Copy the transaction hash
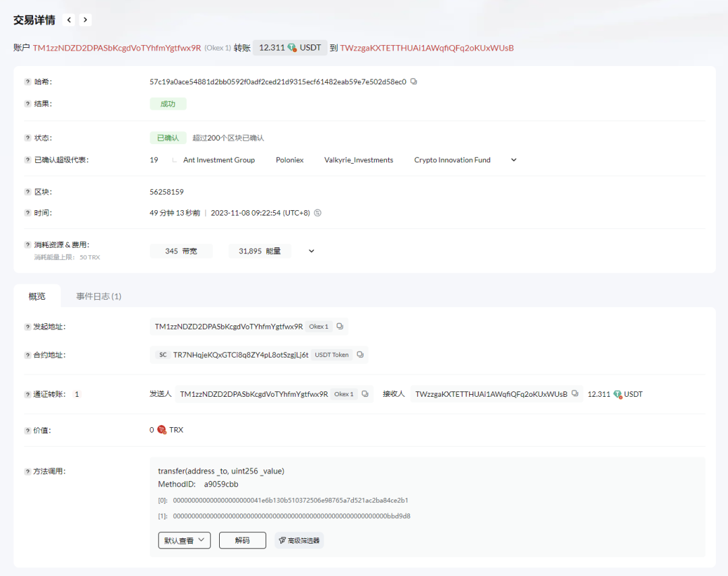Image resolution: width=728 pixels, height=576 pixels. (x=414, y=82)
